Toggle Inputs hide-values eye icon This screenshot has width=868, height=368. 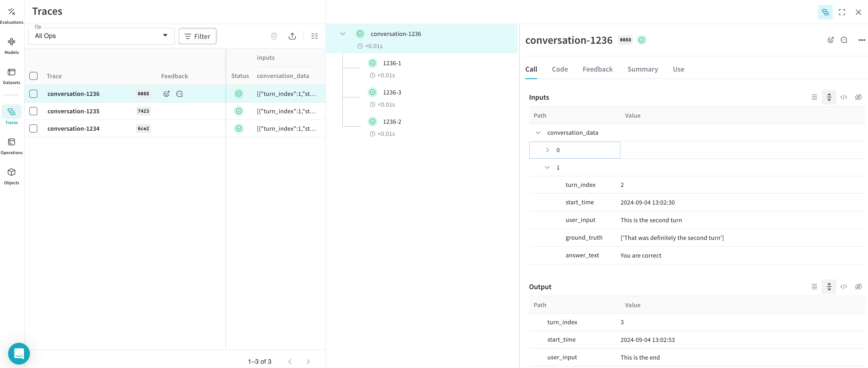tap(858, 97)
